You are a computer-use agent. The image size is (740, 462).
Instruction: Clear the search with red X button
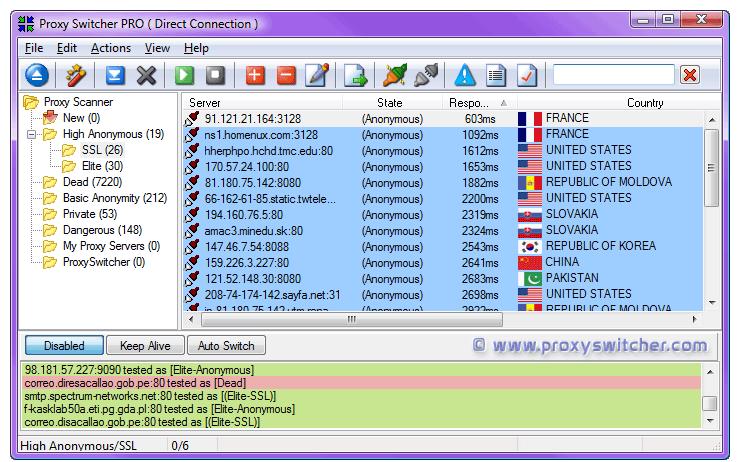pyautogui.click(x=690, y=75)
